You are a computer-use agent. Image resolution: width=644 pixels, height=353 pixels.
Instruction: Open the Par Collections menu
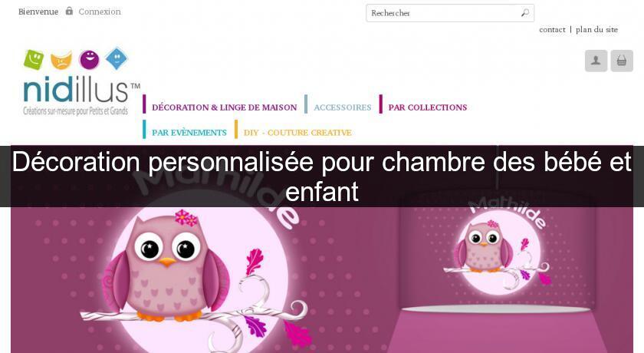click(x=428, y=107)
